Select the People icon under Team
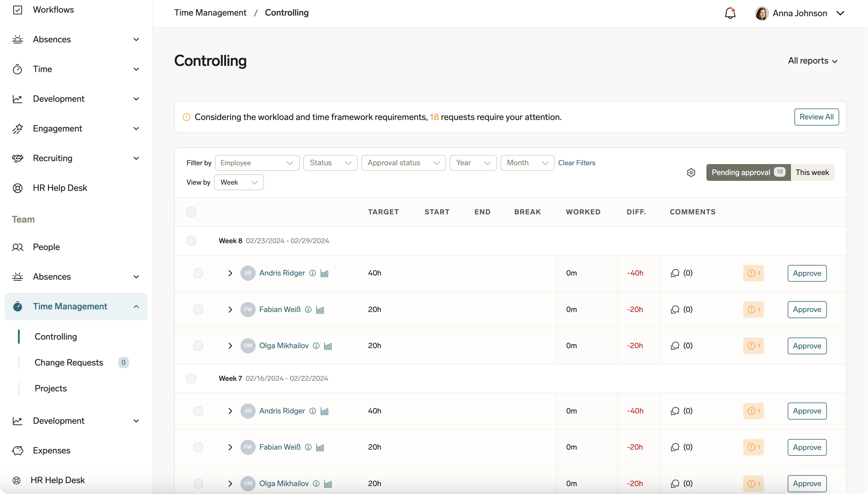The image size is (868, 494). 18,247
